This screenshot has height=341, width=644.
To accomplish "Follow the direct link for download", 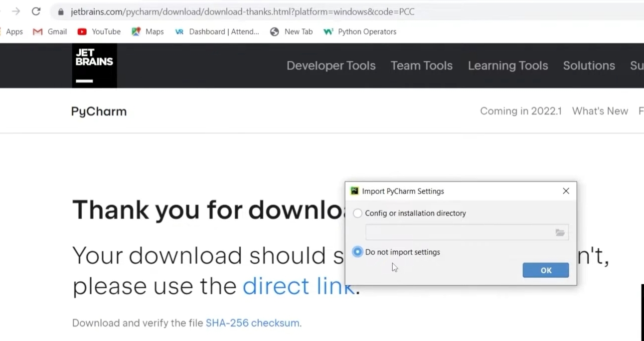I will point(298,286).
